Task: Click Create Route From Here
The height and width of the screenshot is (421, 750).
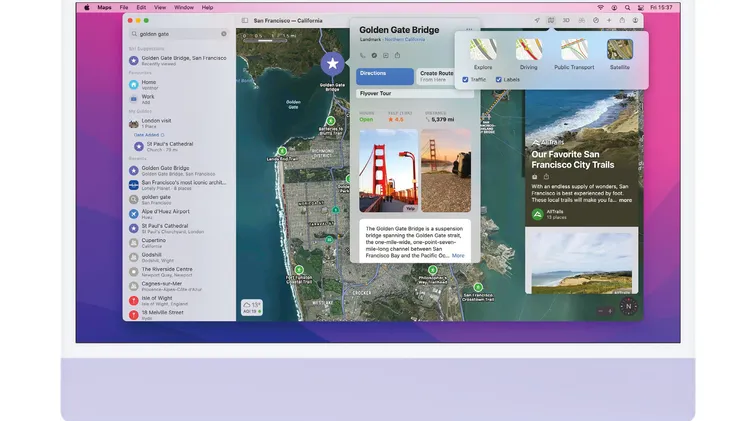Action: pyautogui.click(x=436, y=77)
